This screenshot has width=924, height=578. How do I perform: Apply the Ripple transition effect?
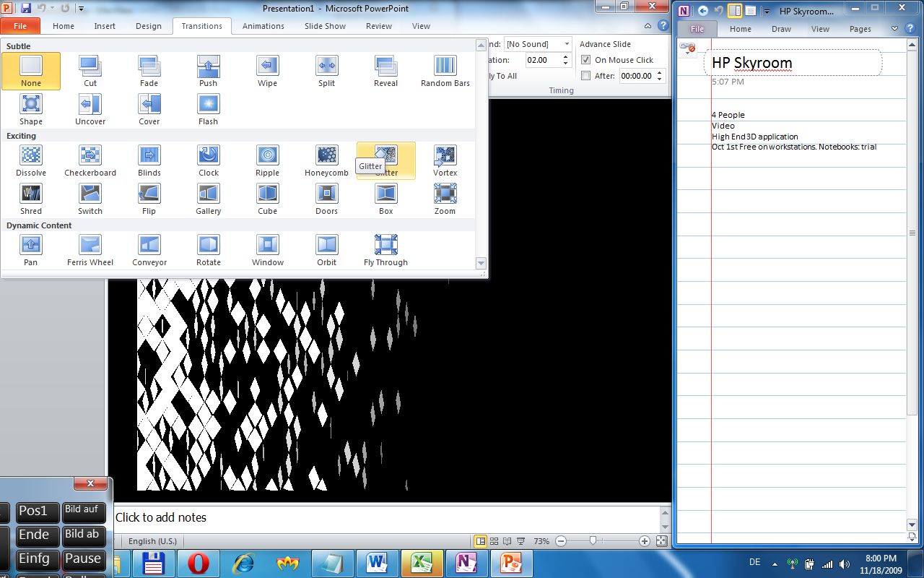(x=267, y=155)
